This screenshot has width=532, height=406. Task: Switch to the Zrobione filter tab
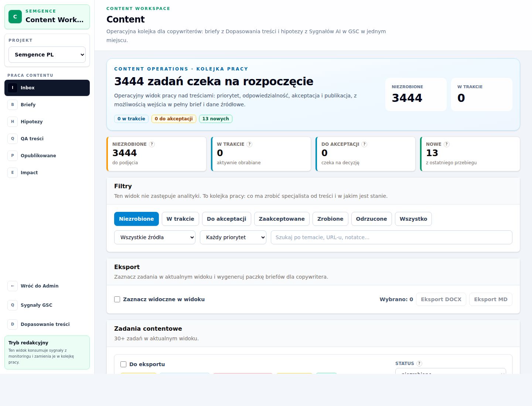[x=330, y=219]
